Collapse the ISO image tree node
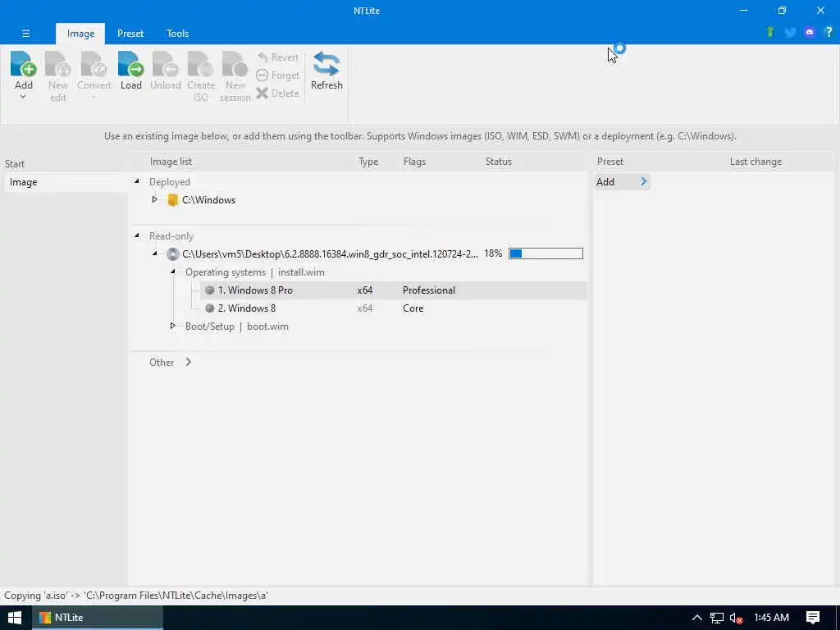The height and width of the screenshot is (630, 840). (155, 253)
